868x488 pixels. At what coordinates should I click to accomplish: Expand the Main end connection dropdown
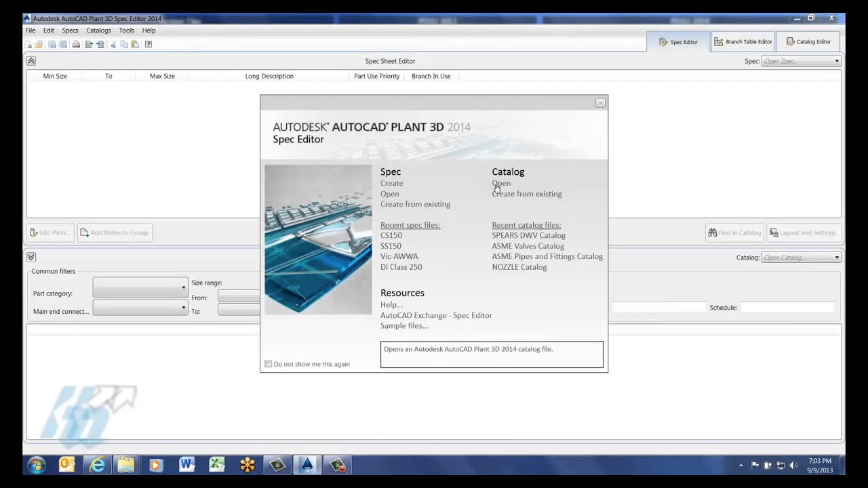coord(140,308)
